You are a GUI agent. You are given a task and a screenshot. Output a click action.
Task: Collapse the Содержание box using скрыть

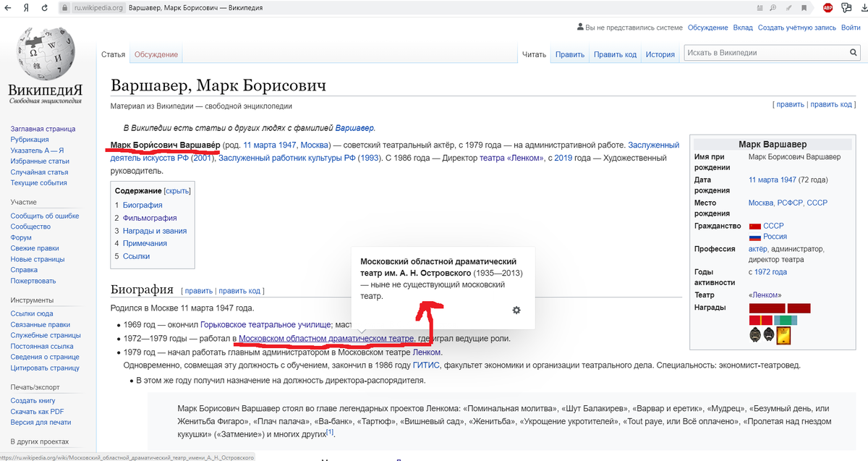[179, 190]
